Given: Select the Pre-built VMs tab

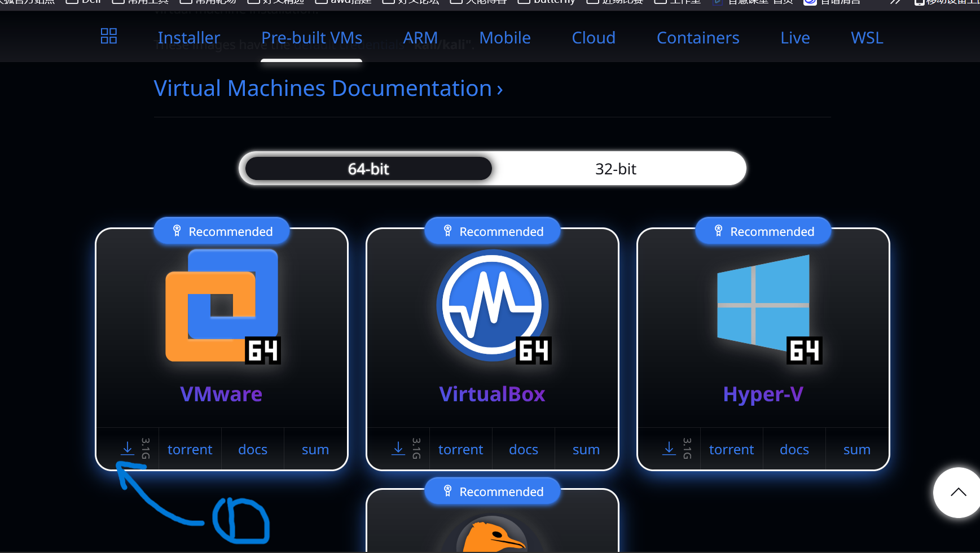Looking at the screenshot, I should coord(311,38).
